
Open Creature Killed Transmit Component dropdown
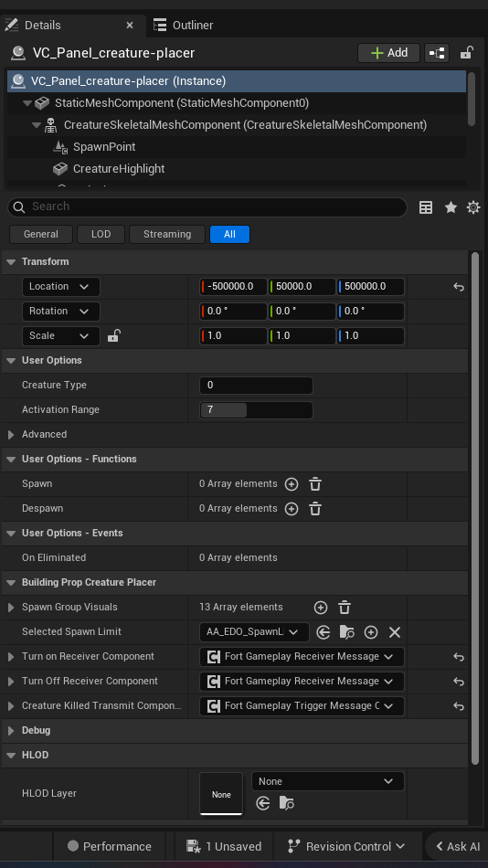pyautogui.click(x=302, y=706)
